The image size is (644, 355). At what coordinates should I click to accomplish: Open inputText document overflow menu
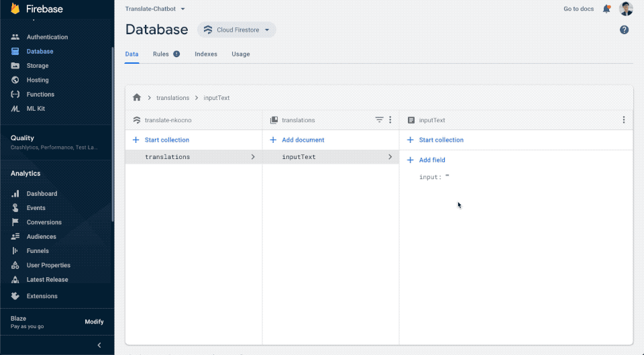pyautogui.click(x=623, y=119)
